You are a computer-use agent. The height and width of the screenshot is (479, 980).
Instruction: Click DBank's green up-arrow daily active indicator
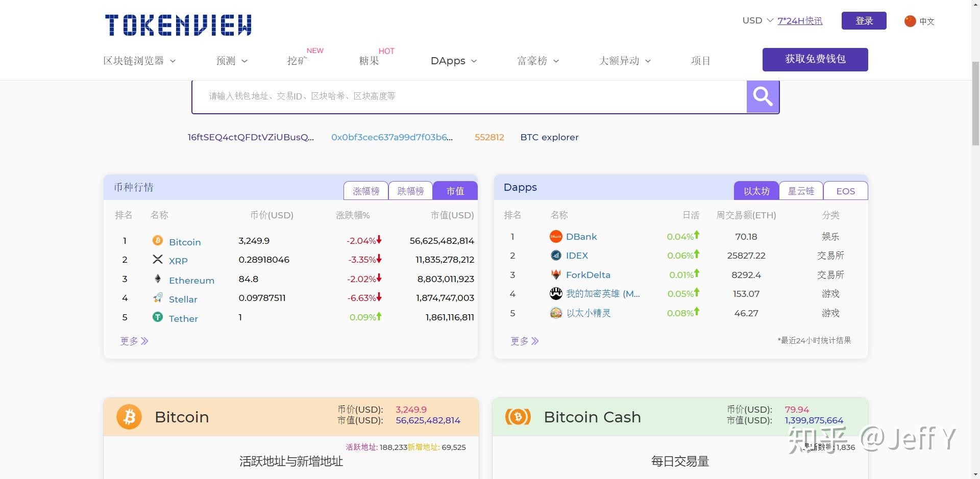click(x=697, y=235)
